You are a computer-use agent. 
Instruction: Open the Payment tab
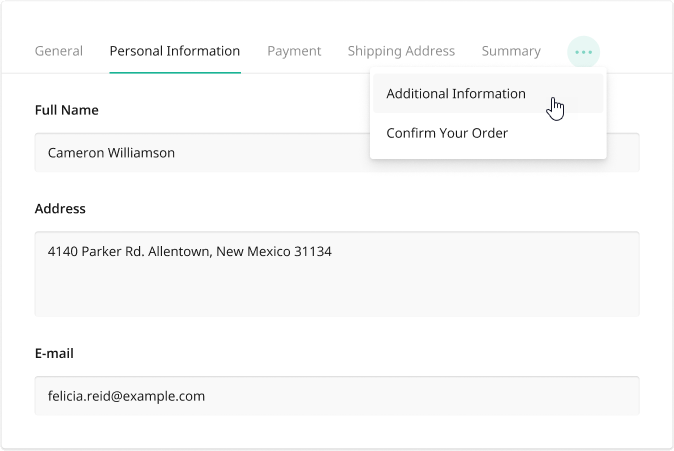click(294, 51)
